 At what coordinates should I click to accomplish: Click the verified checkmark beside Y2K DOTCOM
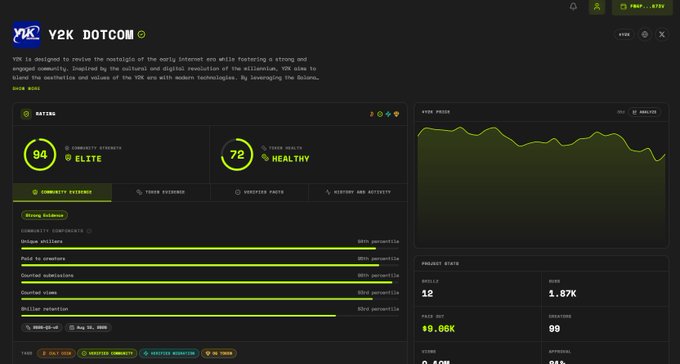coord(141,34)
